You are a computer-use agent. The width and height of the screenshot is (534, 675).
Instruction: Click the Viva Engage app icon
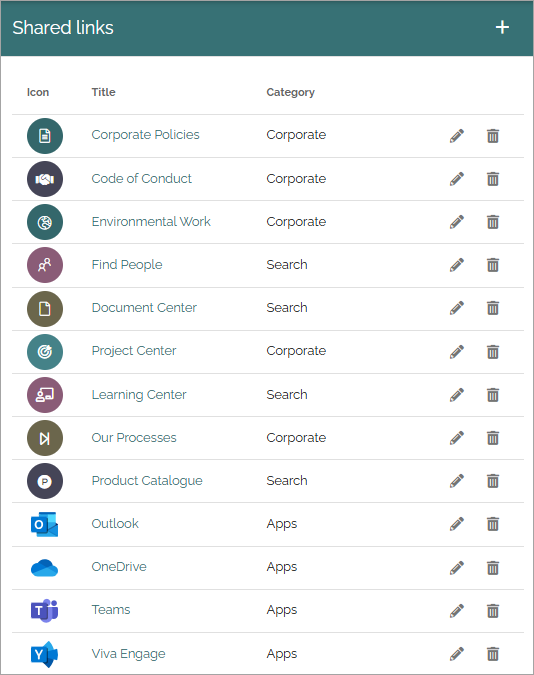44,654
